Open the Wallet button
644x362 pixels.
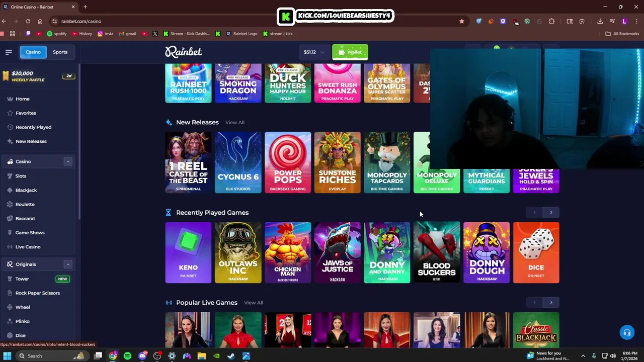point(350,52)
